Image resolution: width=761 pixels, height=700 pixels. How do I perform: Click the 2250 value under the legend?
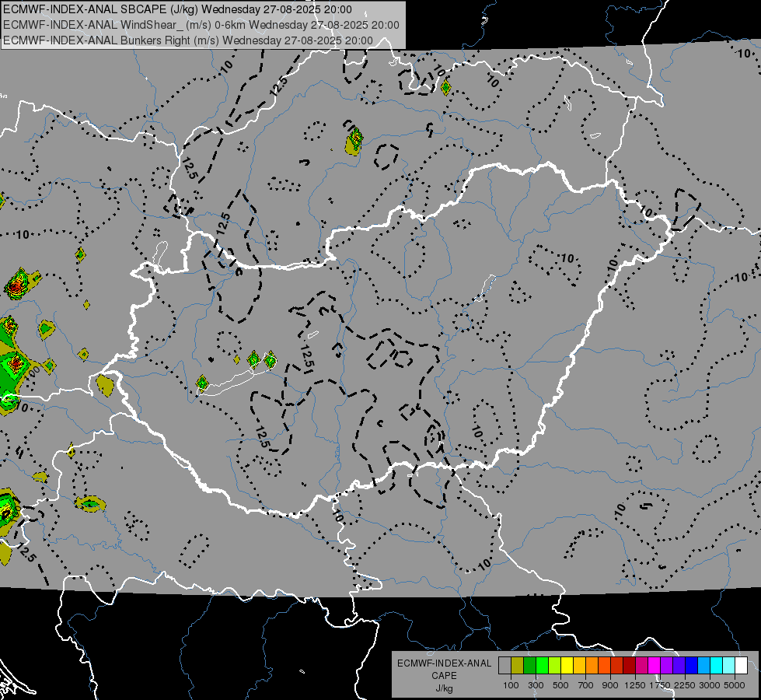click(x=686, y=685)
